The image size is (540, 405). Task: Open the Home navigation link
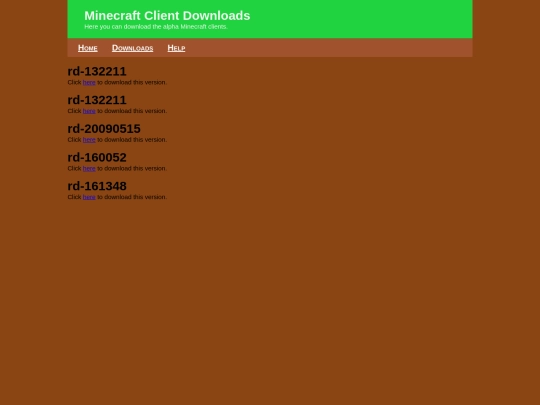click(x=87, y=48)
